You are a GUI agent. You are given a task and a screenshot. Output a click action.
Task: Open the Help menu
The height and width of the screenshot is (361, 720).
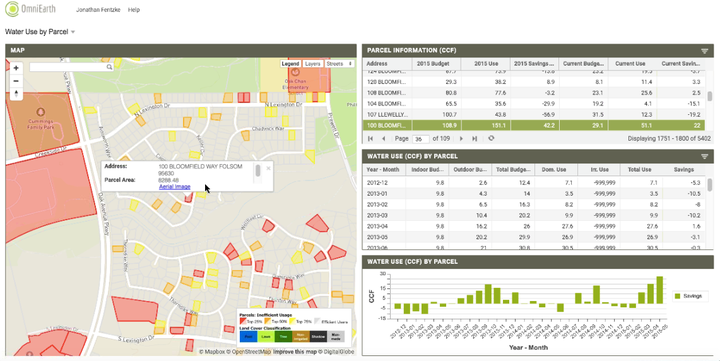pyautogui.click(x=134, y=10)
